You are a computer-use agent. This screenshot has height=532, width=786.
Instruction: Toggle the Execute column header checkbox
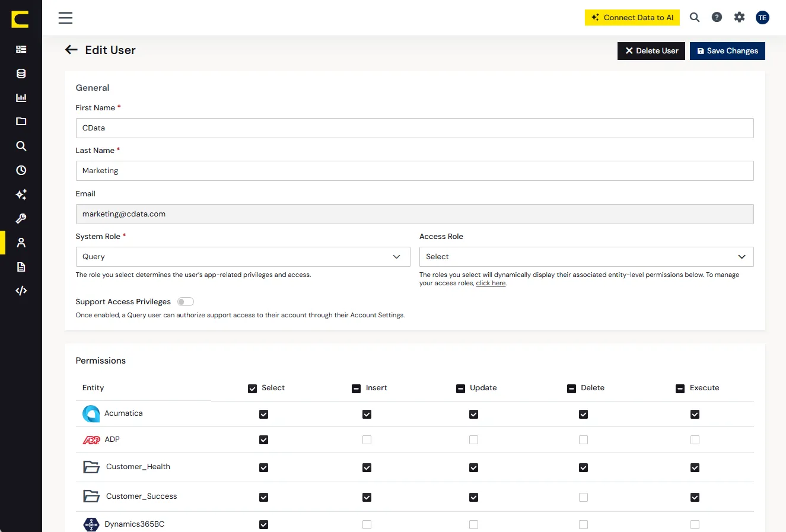tap(680, 388)
